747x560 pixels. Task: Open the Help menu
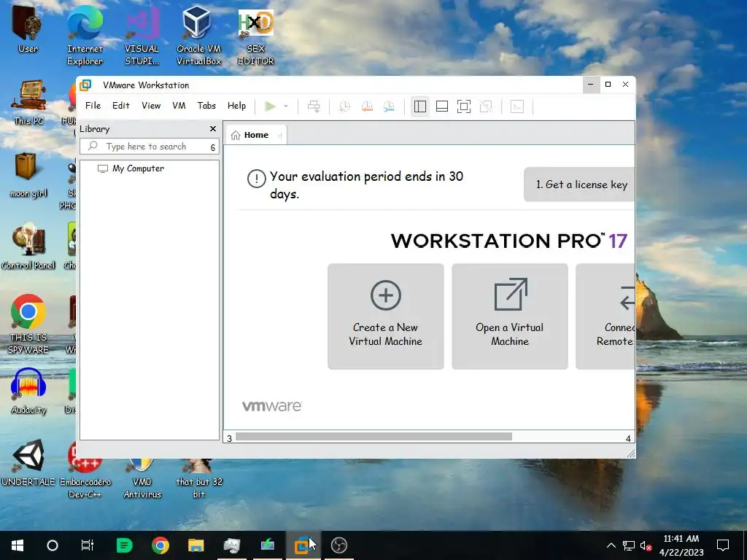(237, 106)
